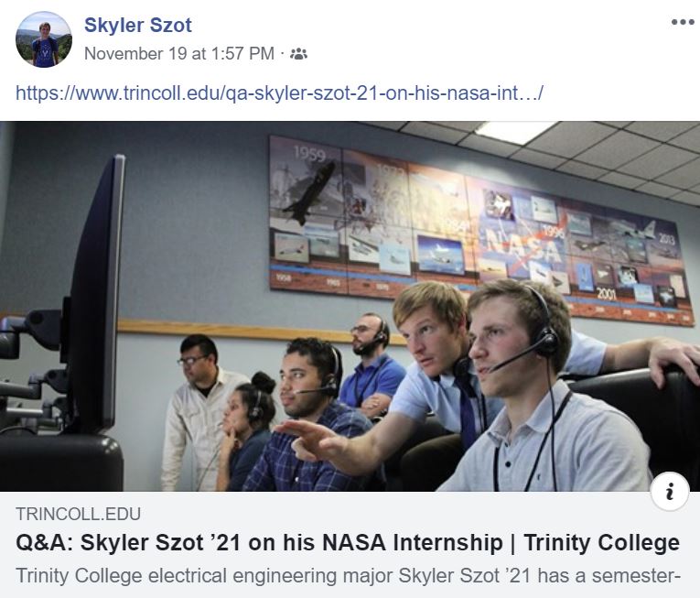
Task: Click the woman with headphones resting chin
Action: [x=246, y=431]
